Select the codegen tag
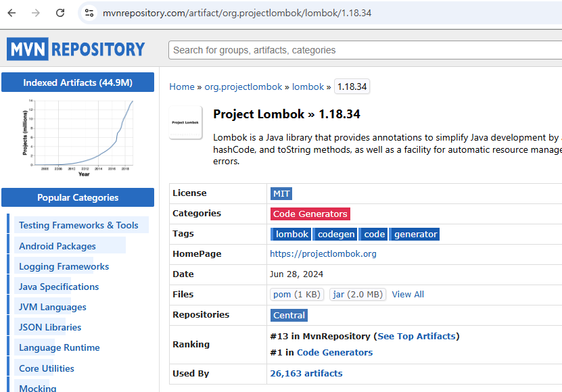 [335, 235]
